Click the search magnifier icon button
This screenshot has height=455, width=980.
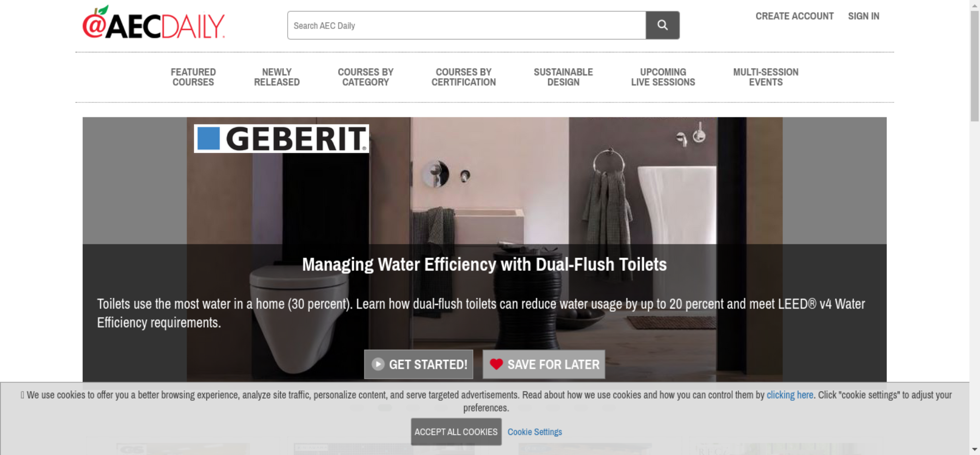(662, 25)
